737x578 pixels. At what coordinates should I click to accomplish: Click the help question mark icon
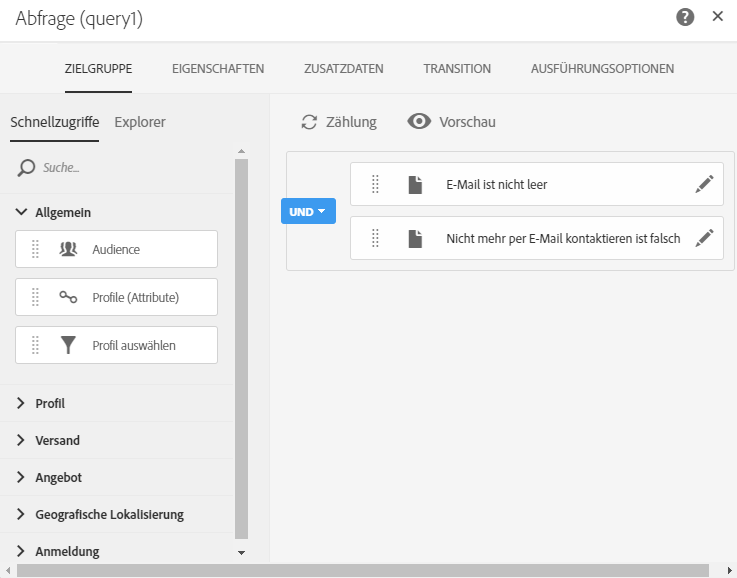tap(685, 17)
